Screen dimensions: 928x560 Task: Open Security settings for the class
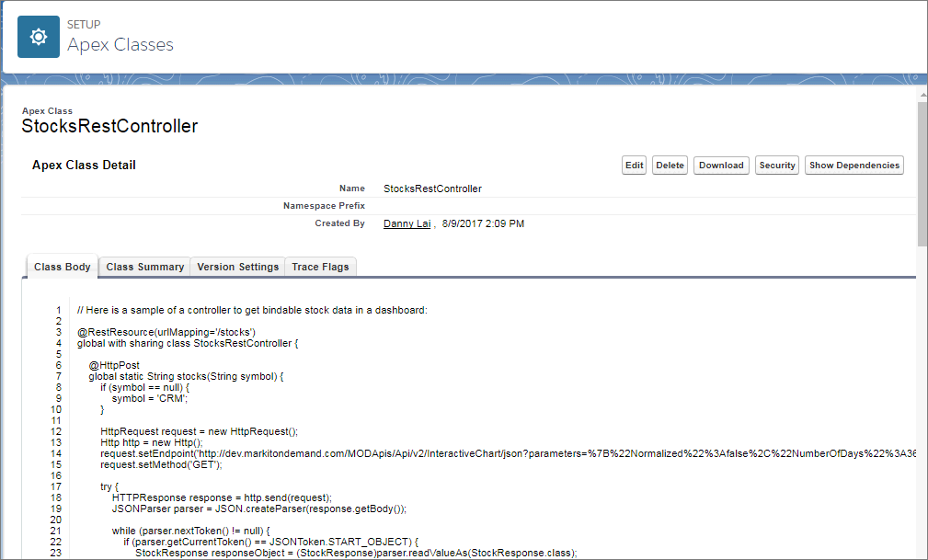(x=777, y=165)
